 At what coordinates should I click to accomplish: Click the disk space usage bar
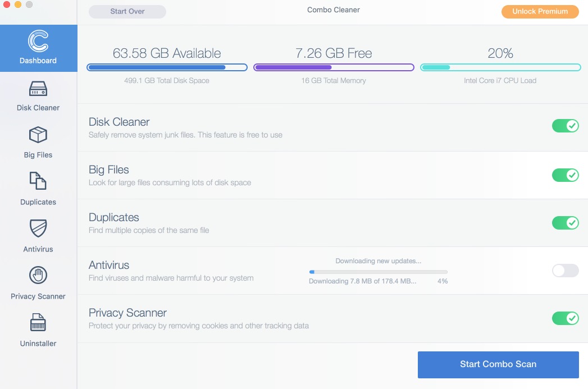tap(167, 67)
